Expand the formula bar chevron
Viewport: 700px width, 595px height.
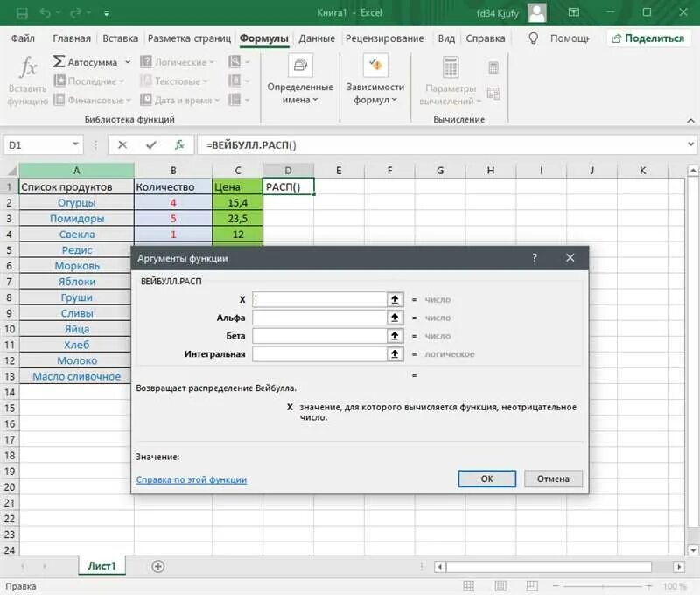point(690,144)
